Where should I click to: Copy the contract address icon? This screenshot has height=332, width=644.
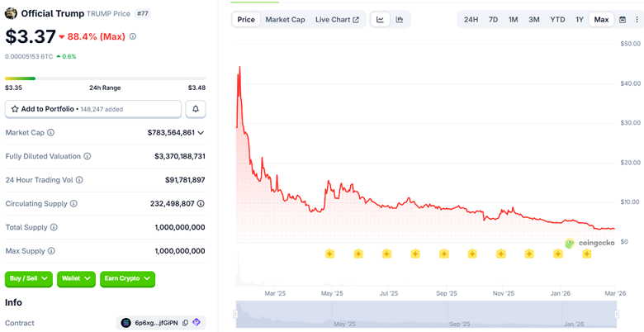(185, 323)
